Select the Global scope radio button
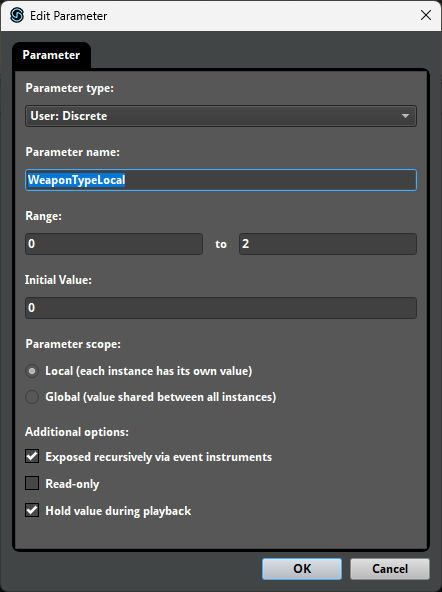442x592 pixels. click(32, 397)
